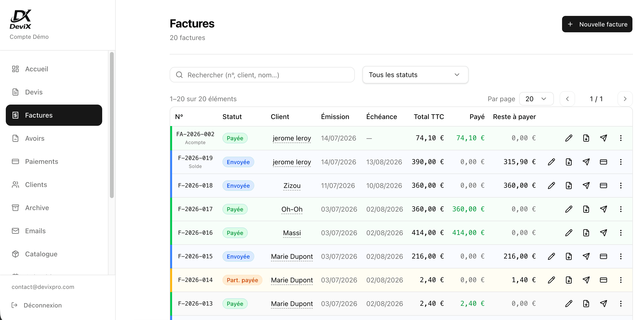This screenshot has height=320, width=644.
Task: Open the Catalogue section
Action: 54,254
